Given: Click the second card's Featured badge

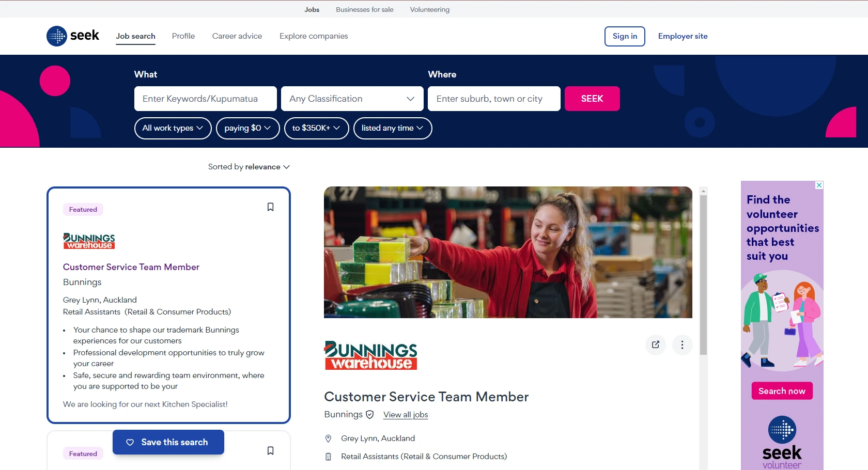Looking at the screenshot, I should point(83,454).
